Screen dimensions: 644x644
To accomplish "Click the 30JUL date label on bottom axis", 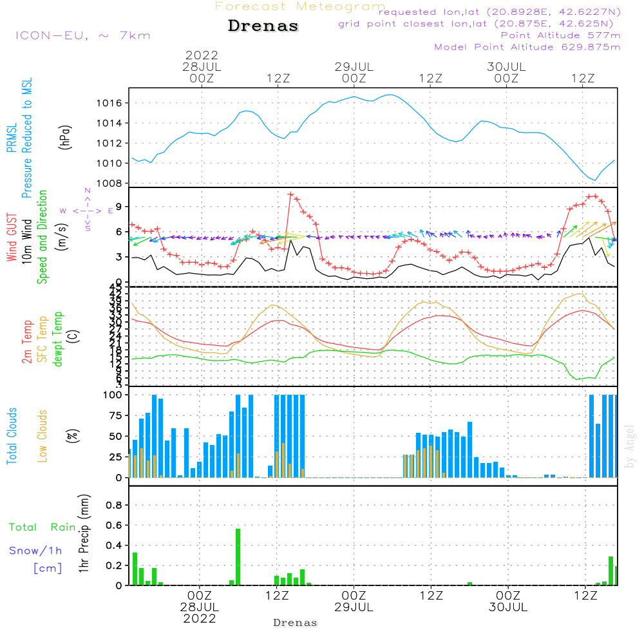I will click(507, 607).
